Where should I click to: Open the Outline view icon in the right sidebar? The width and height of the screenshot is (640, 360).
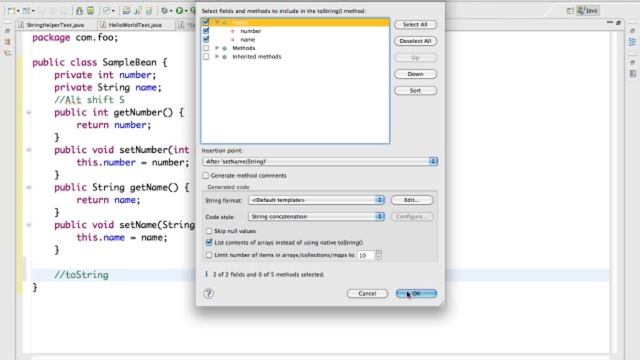point(633,42)
